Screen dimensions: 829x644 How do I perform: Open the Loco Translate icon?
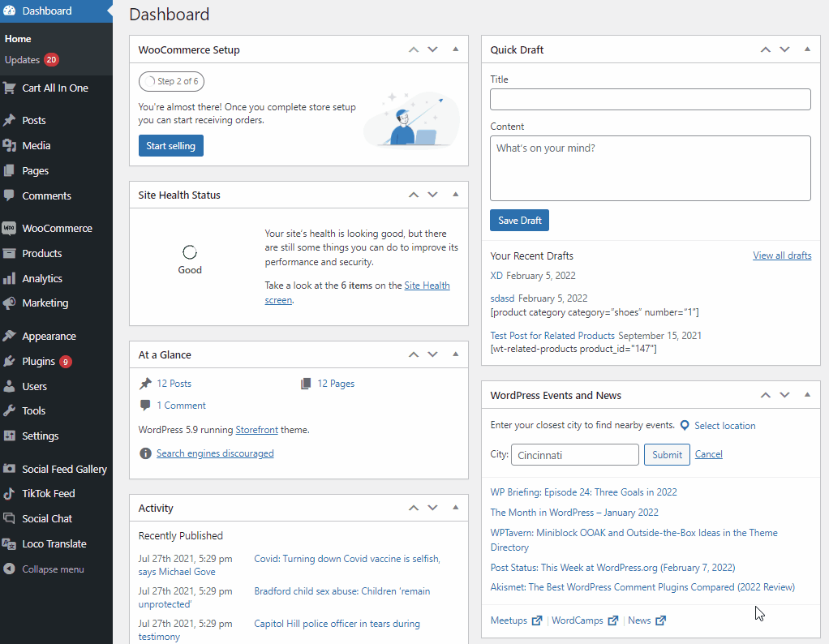click(9, 544)
